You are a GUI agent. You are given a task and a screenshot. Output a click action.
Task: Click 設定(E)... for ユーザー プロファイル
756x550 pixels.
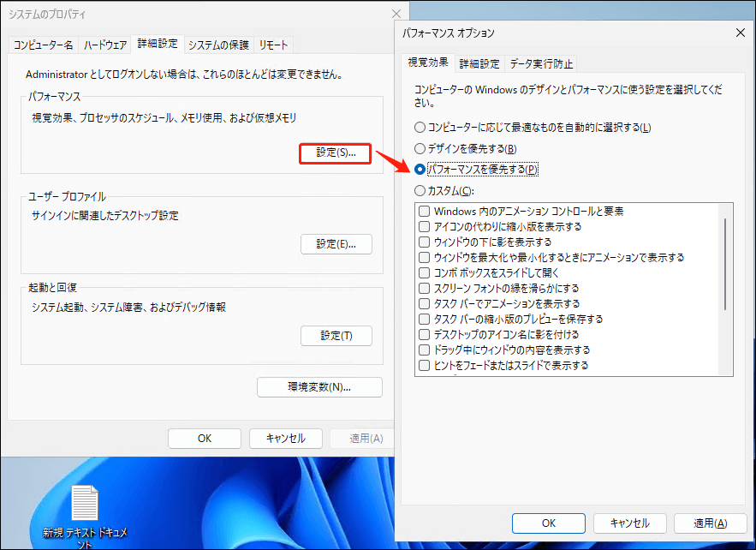336,244
